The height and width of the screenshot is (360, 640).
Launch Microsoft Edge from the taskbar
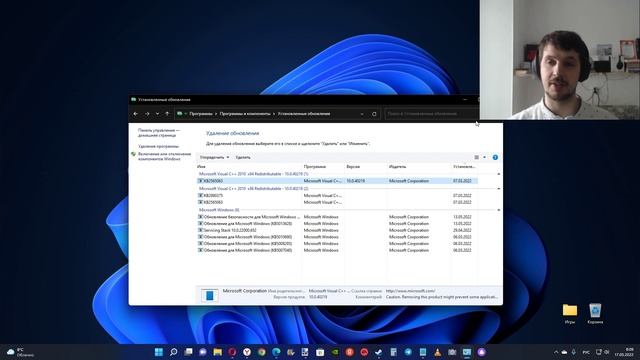[x=276, y=352]
